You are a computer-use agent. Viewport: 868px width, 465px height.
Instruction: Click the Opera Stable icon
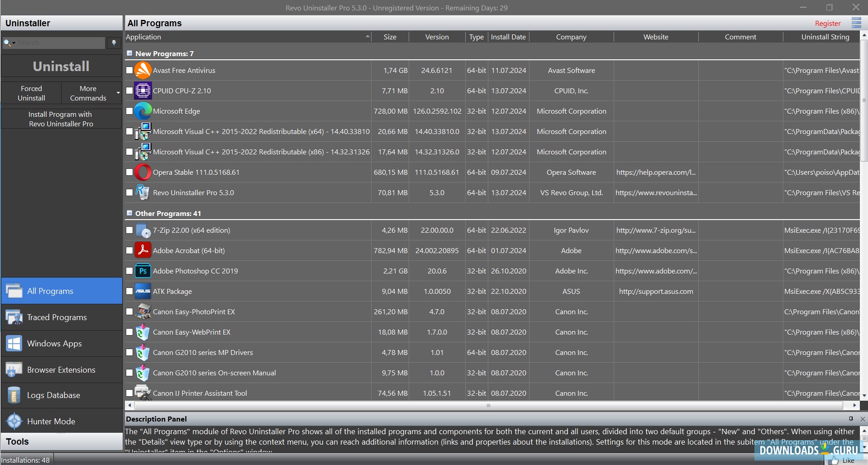143,172
